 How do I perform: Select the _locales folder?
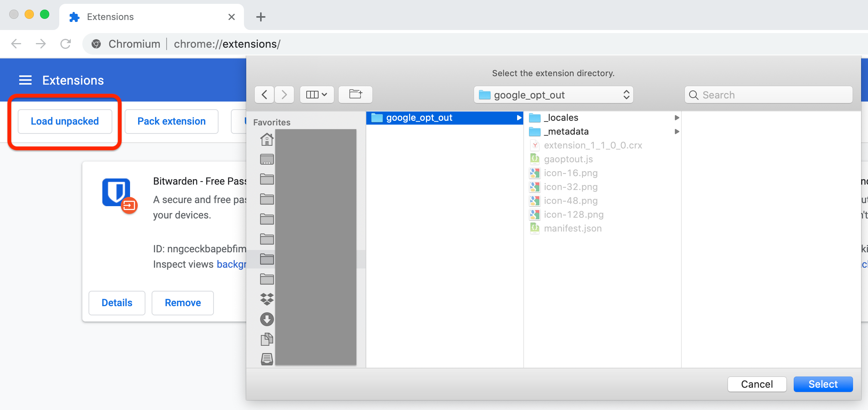(x=603, y=118)
